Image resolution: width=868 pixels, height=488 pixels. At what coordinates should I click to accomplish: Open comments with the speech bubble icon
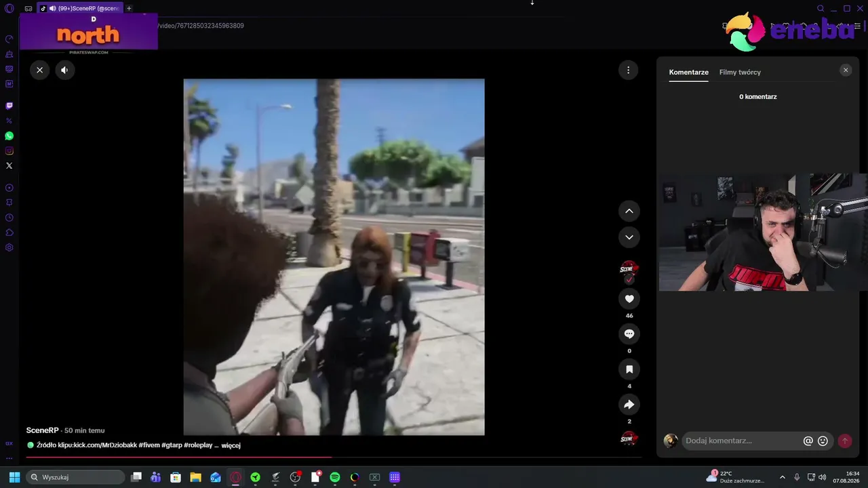pyautogui.click(x=629, y=334)
